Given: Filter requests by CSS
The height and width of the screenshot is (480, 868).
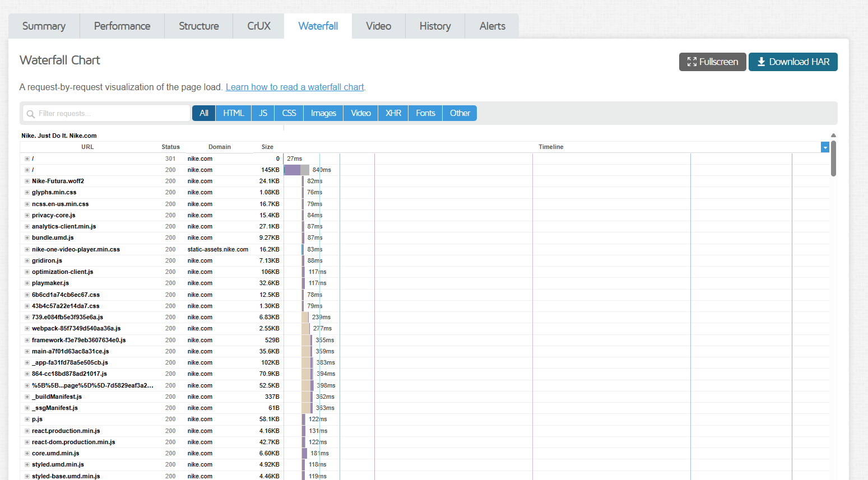Looking at the screenshot, I should (x=289, y=113).
